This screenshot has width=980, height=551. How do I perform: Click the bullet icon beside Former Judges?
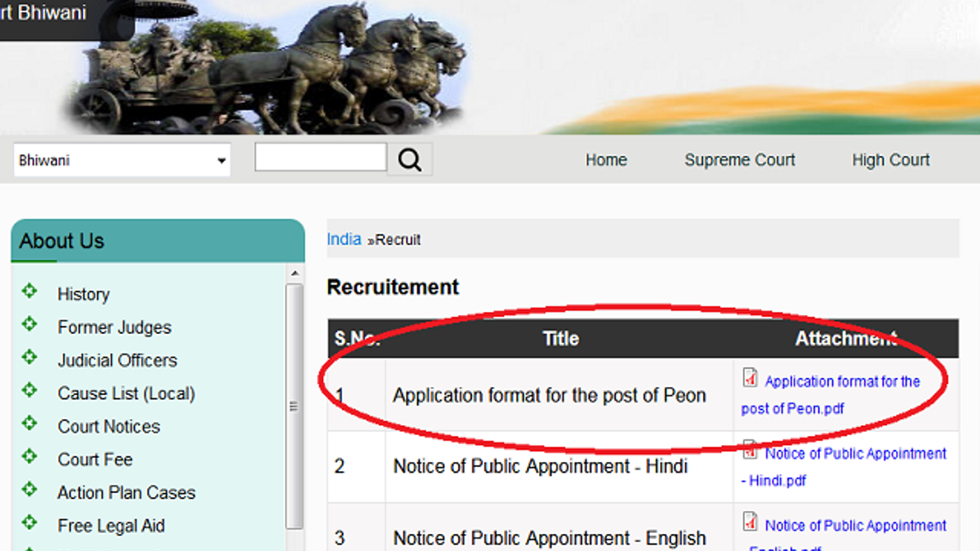pyautogui.click(x=30, y=325)
